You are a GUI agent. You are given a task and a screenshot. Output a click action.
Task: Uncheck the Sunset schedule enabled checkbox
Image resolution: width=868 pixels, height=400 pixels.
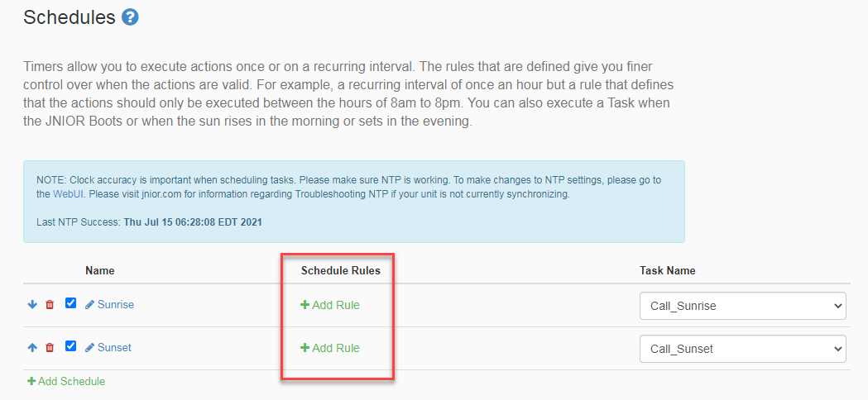[70, 346]
